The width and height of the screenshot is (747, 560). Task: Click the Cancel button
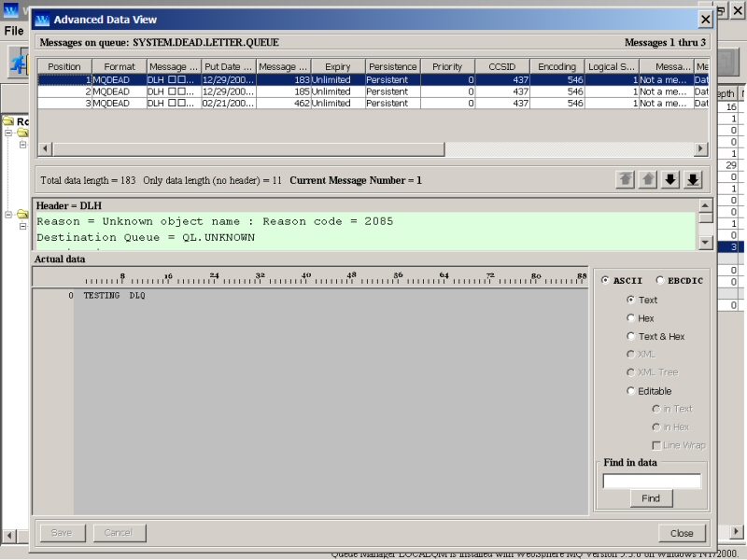[119, 533]
